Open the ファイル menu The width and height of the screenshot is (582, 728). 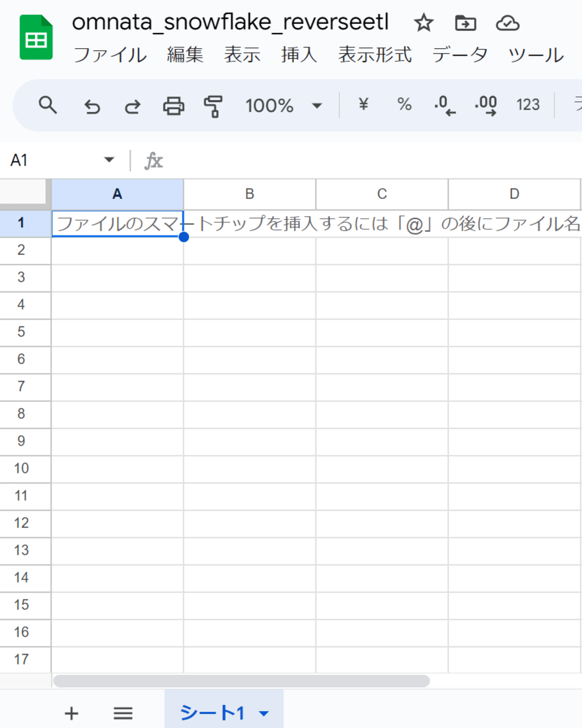[110, 55]
